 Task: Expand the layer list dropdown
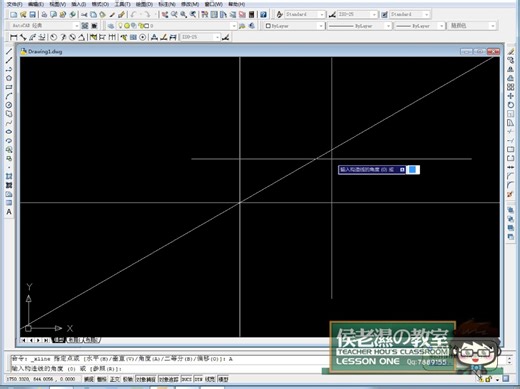coord(233,26)
